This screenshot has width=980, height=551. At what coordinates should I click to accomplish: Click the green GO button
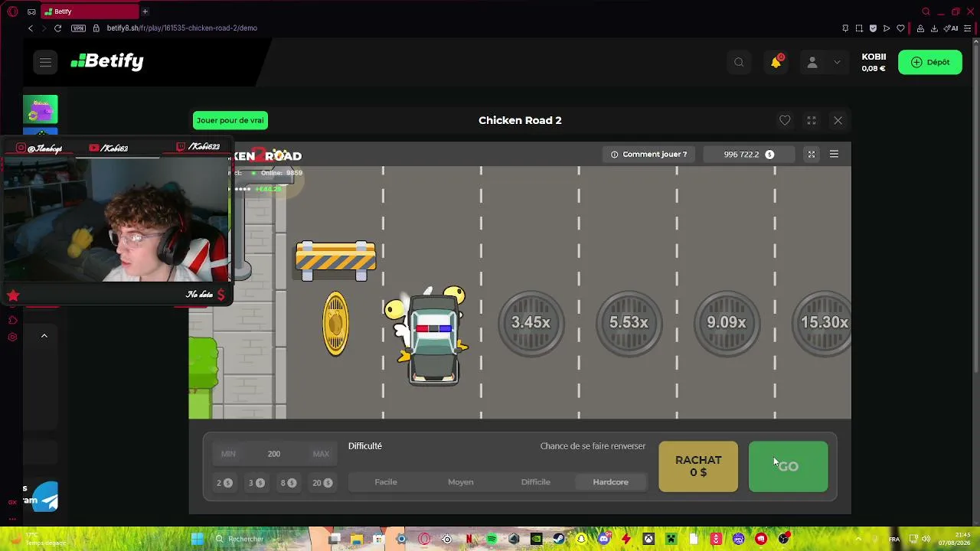(x=789, y=466)
